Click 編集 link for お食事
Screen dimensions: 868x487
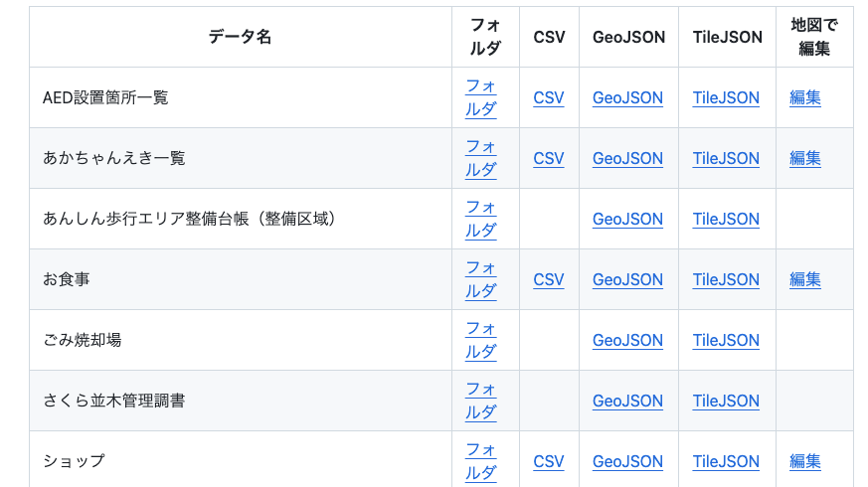tap(805, 280)
